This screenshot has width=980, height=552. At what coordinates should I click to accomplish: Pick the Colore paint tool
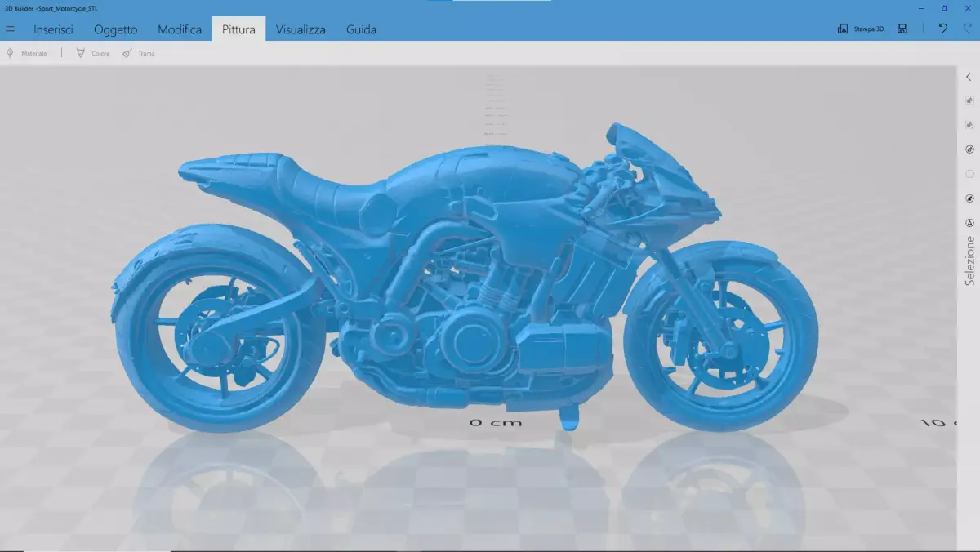coord(92,53)
